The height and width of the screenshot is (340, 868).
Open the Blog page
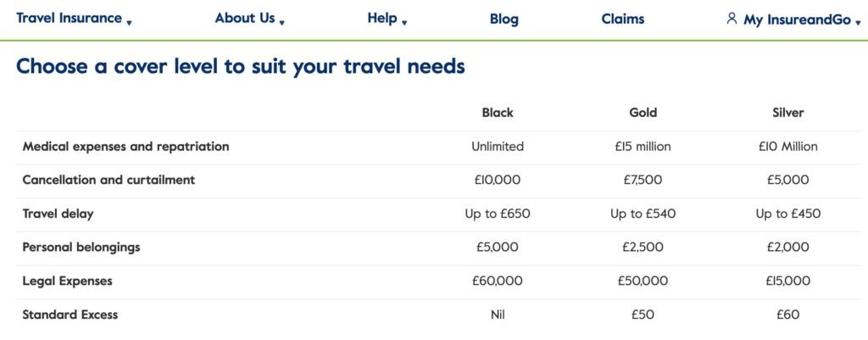point(504,19)
